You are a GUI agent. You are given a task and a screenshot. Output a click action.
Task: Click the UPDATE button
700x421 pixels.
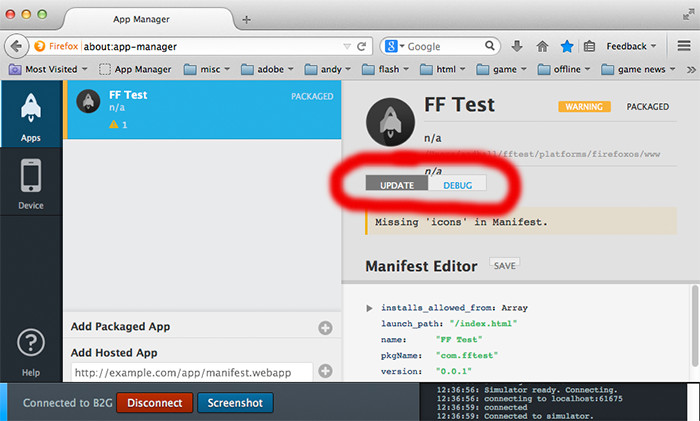397,184
